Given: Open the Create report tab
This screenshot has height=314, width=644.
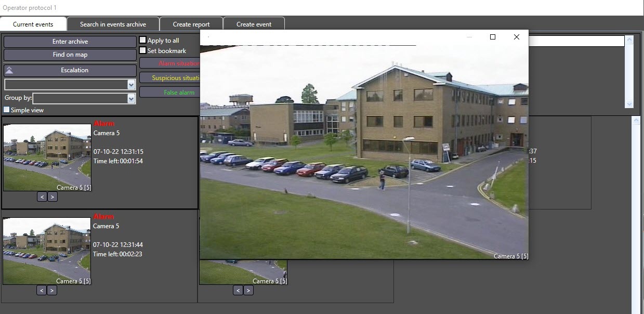Looking at the screenshot, I should [x=191, y=24].
